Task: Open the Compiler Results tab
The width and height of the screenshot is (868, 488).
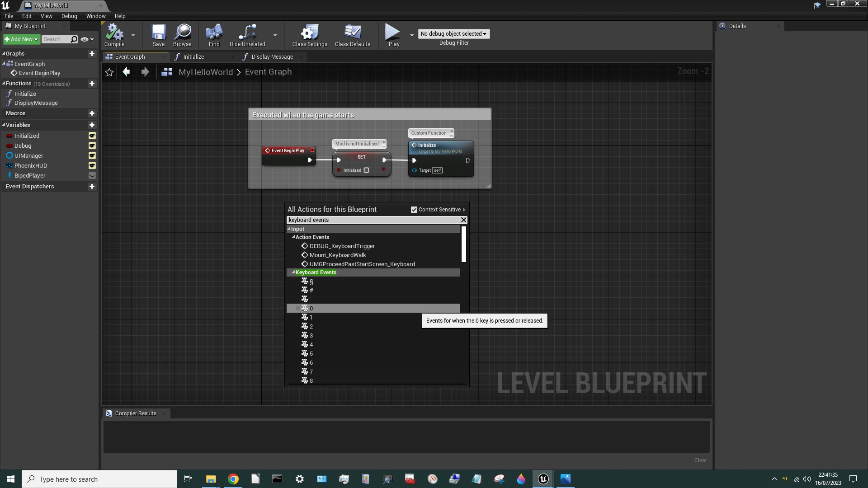Action: 136,413
